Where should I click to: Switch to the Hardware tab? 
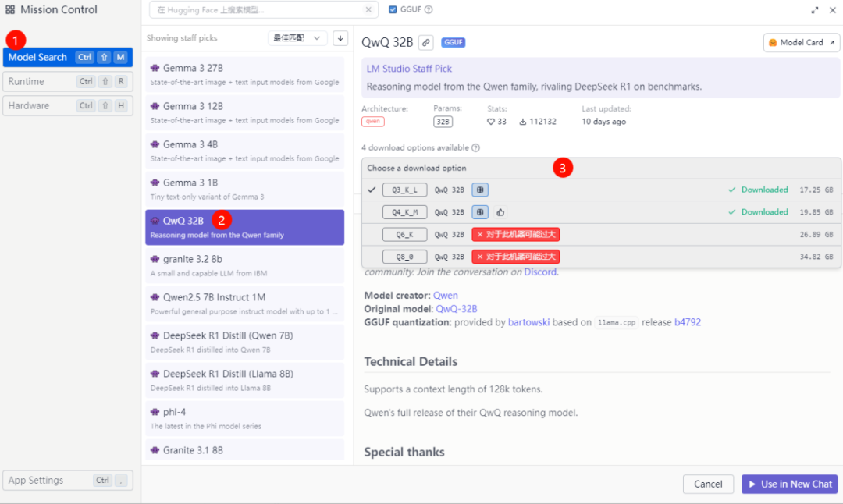point(68,106)
